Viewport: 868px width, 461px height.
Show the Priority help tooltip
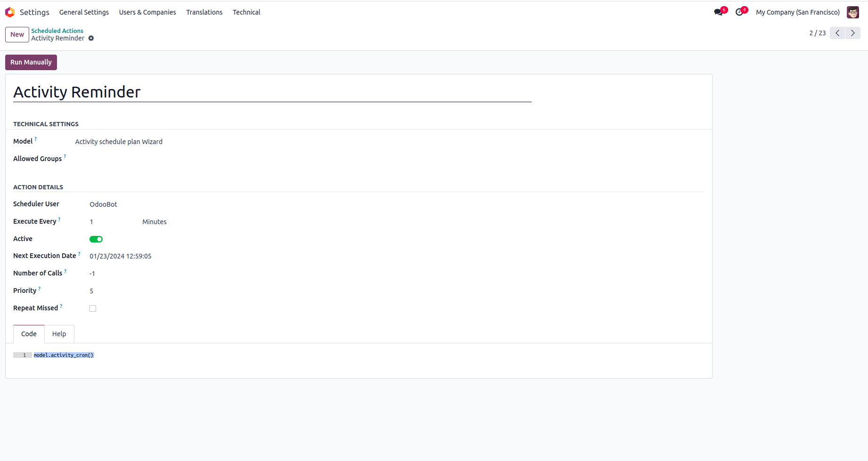point(40,288)
